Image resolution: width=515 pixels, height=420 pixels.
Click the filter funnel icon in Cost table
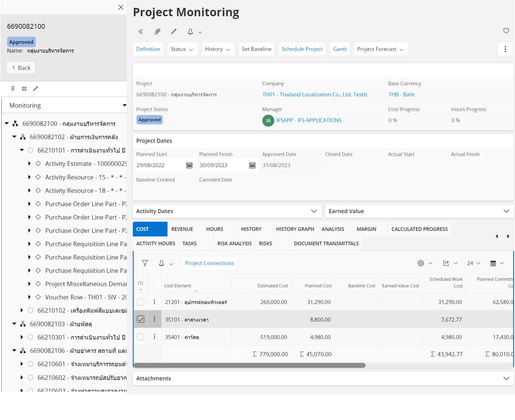click(x=145, y=263)
